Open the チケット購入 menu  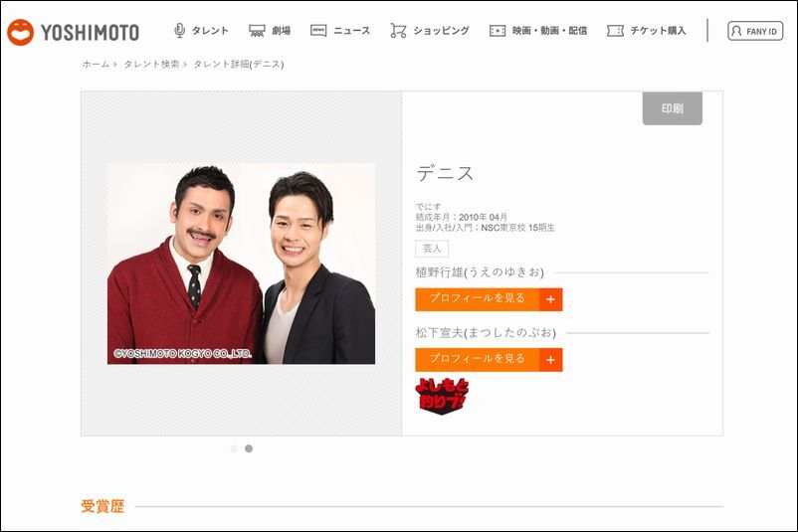coord(658,31)
